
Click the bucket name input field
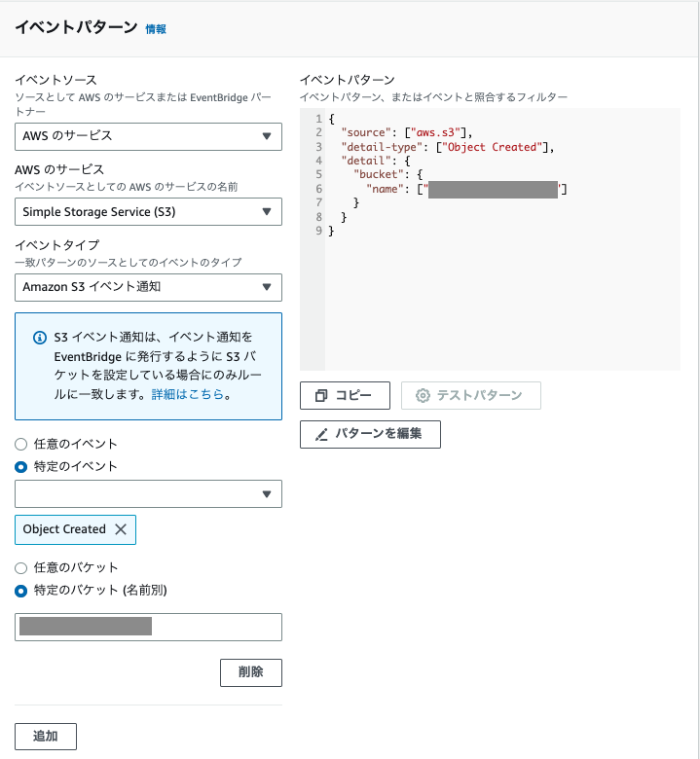tap(148, 627)
